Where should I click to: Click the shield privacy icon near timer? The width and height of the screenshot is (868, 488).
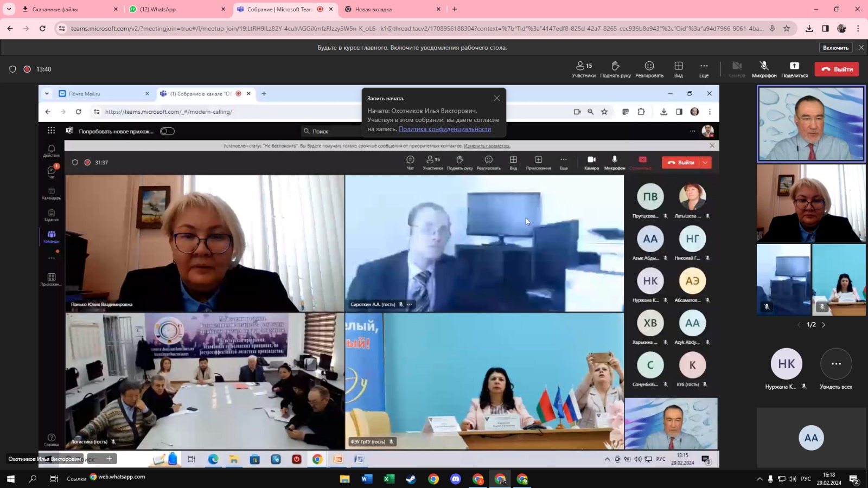pyautogui.click(x=12, y=69)
